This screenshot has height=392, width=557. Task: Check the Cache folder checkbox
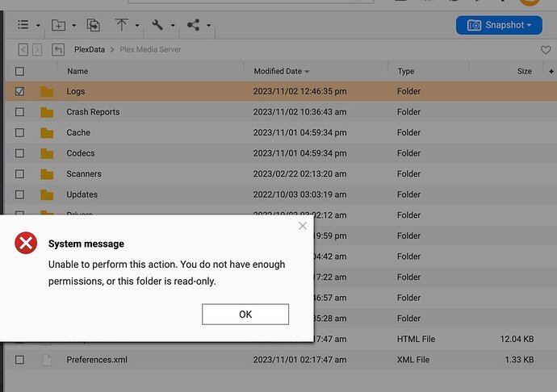(20, 133)
